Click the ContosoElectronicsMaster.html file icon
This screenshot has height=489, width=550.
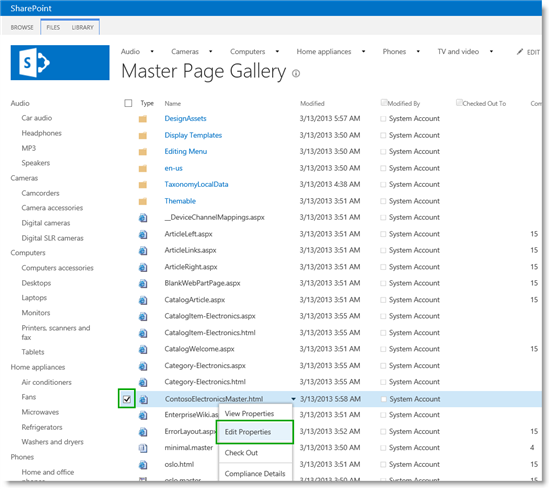click(x=143, y=399)
